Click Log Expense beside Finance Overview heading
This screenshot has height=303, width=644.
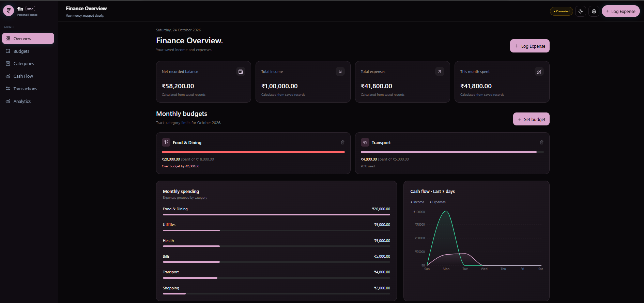[x=530, y=46]
